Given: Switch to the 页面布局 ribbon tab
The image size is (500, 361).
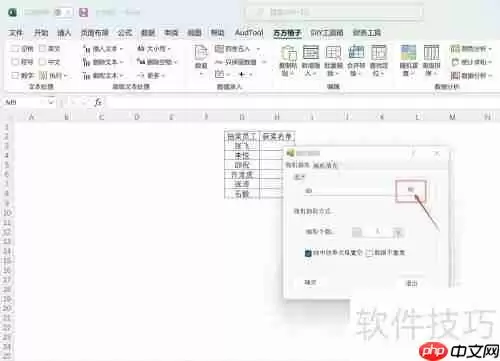Looking at the screenshot, I should pos(95,33).
